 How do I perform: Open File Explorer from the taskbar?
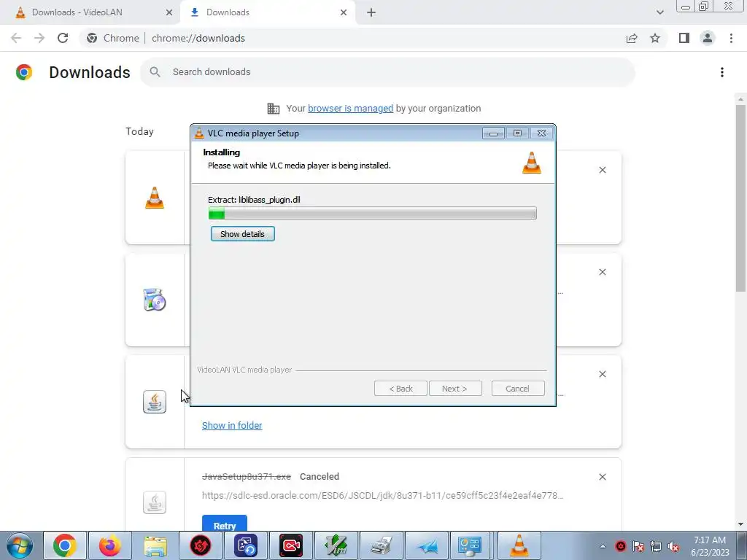pyautogui.click(x=155, y=545)
